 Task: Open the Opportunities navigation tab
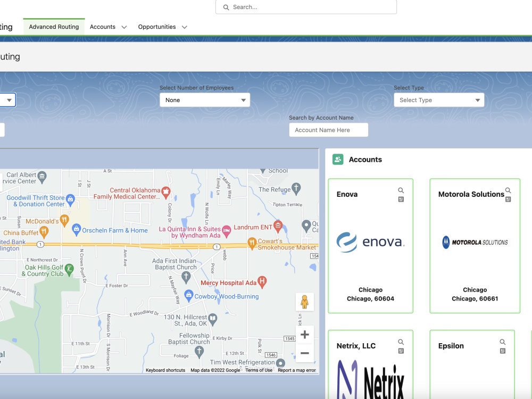click(x=157, y=27)
